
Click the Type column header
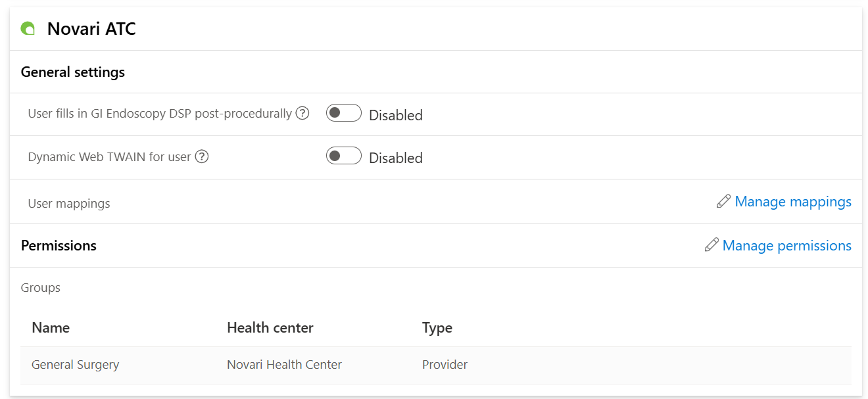[437, 327]
